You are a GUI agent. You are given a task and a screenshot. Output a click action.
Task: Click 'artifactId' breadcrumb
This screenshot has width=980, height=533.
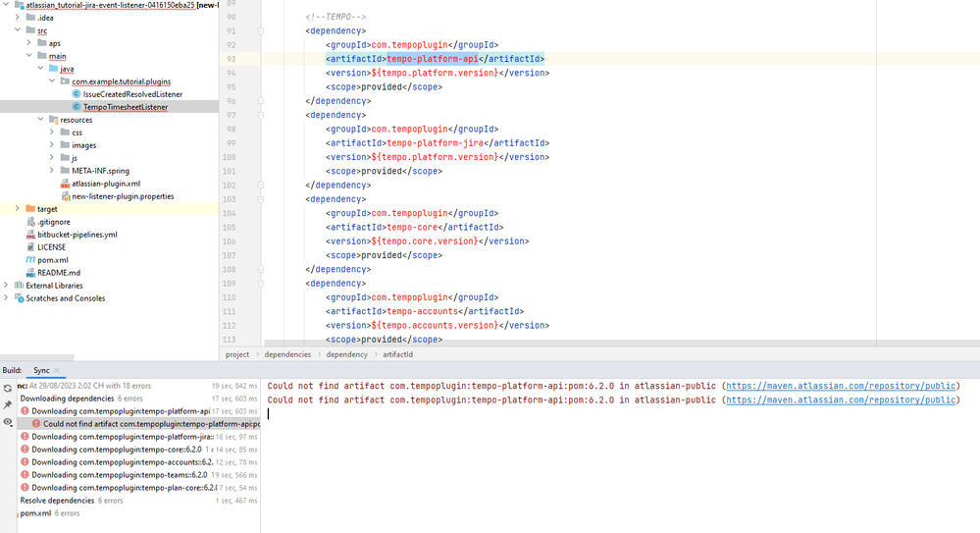(x=397, y=354)
